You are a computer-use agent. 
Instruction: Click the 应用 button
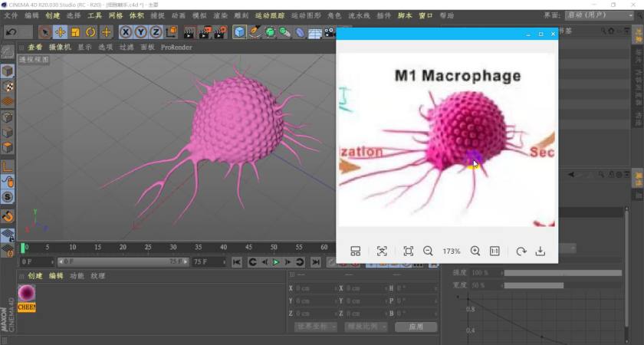[416, 327]
